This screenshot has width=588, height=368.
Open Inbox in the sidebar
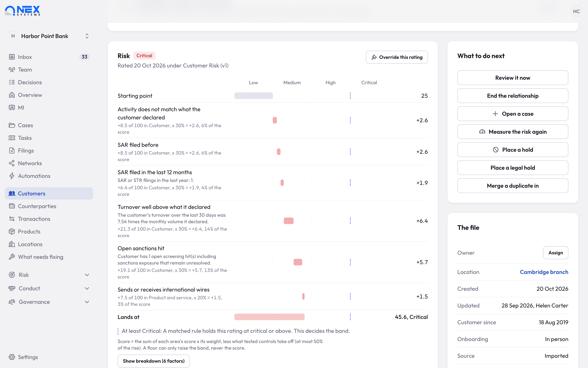[49, 57]
